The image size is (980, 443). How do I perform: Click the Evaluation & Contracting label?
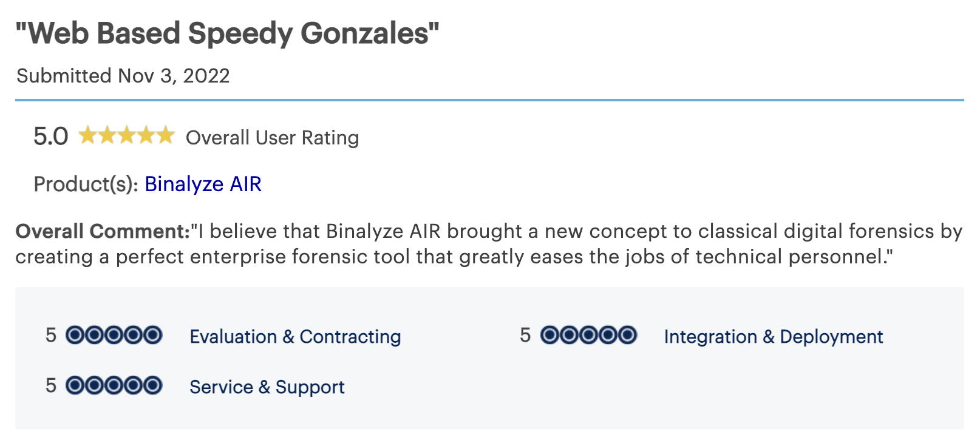295,337
